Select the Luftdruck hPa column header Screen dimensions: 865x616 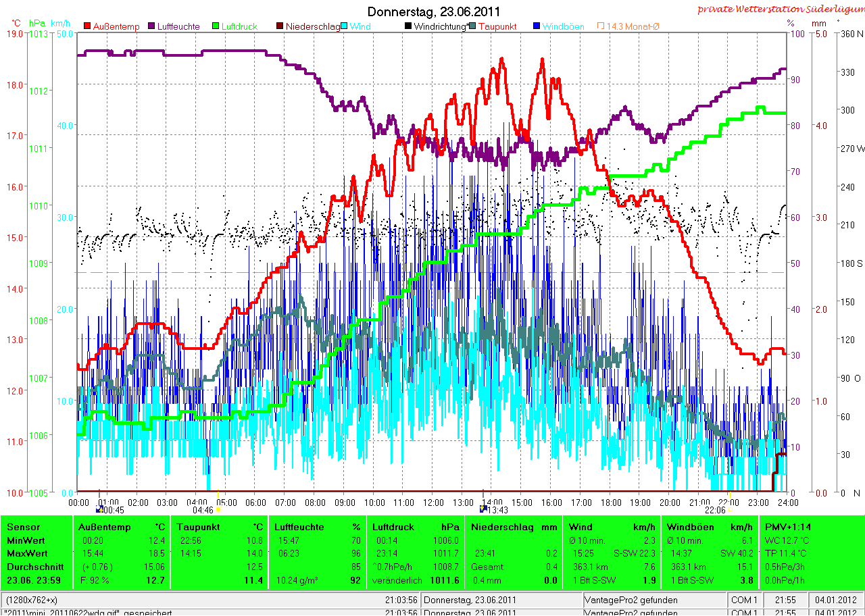tap(416, 527)
